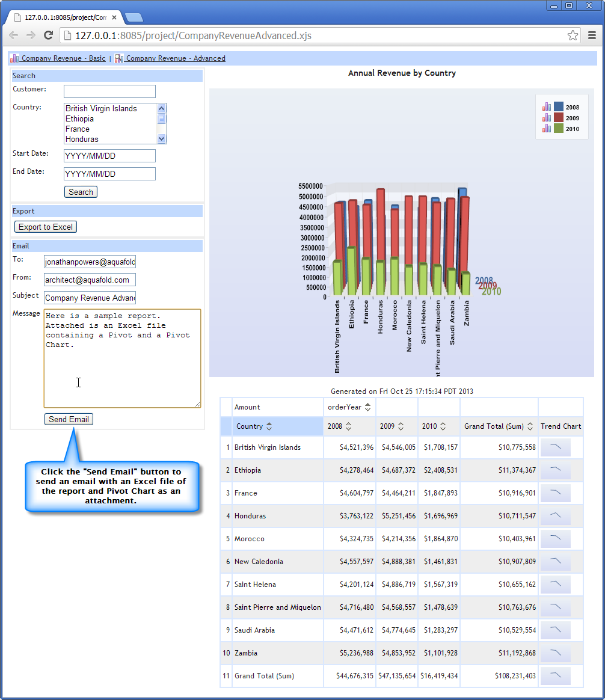Click the browser back arrow

pyautogui.click(x=13, y=35)
